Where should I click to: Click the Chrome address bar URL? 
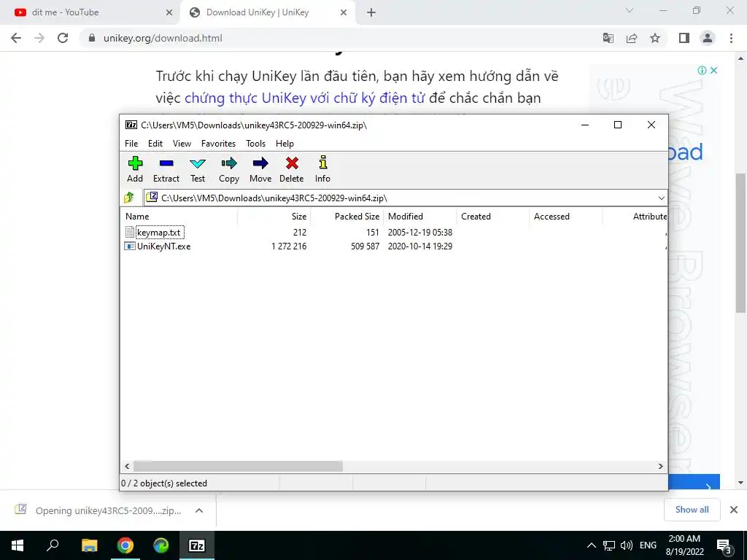[x=163, y=38]
